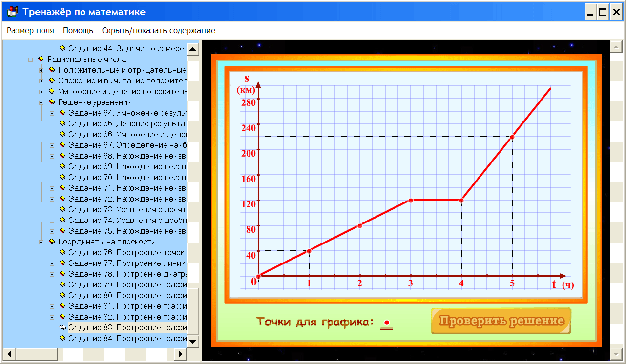The width and height of the screenshot is (626, 364).
Task: Click the app icon in the title bar
Action: coord(12,12)
